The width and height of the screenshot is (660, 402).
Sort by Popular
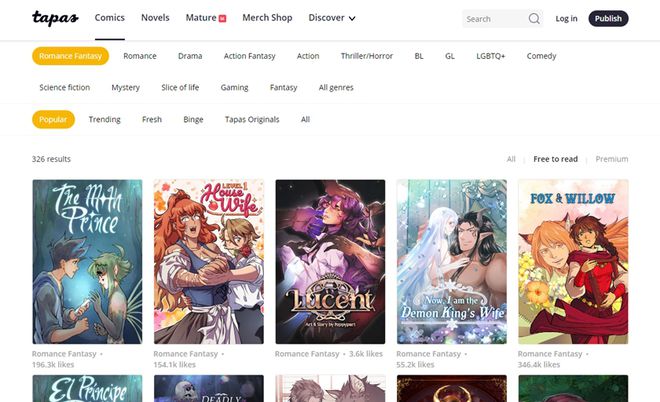pos(53,120)
